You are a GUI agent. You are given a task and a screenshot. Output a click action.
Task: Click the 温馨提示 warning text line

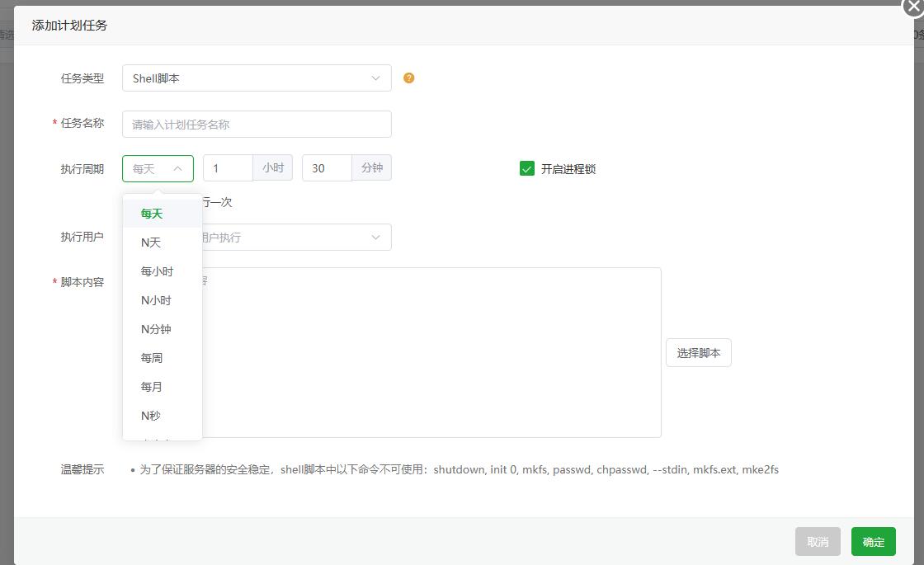point(459,469)
